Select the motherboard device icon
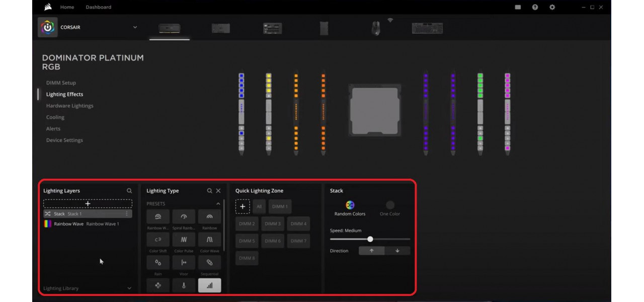 pos(272,28)
